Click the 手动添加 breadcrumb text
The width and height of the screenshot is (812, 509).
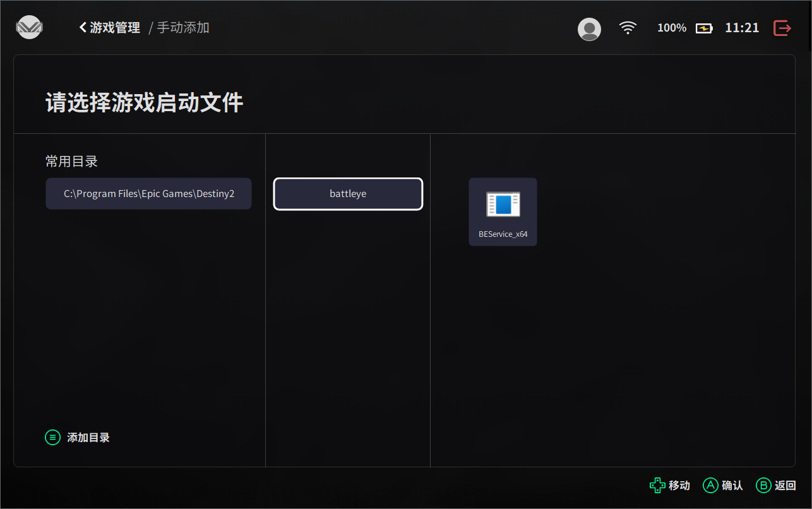point(183,28)
